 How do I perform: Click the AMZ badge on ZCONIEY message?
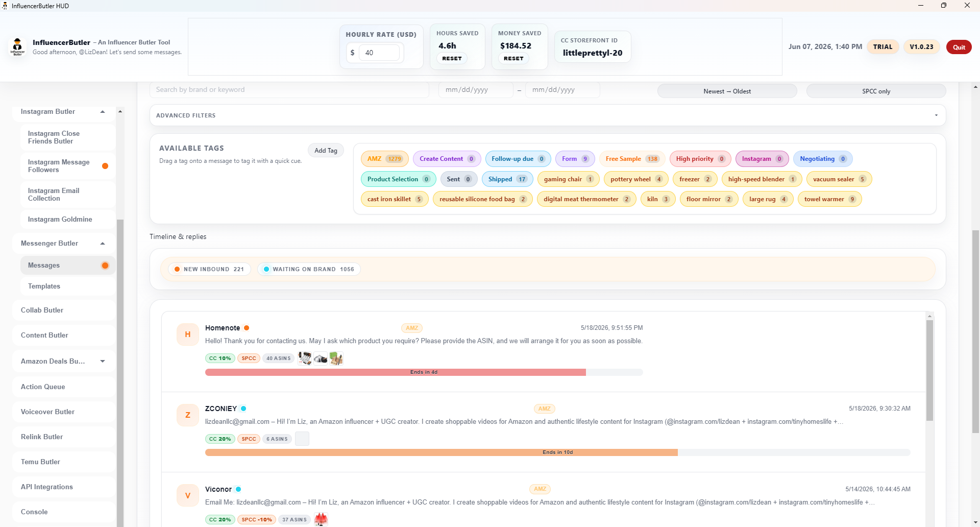pos(545,409)
